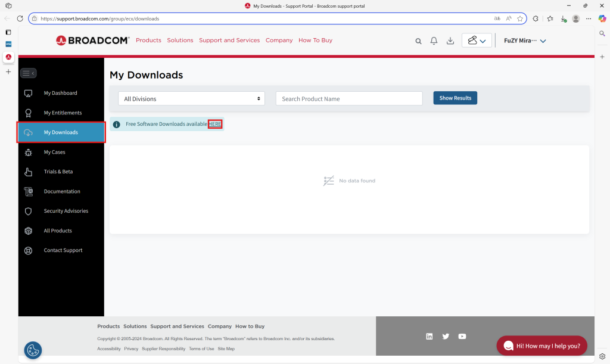Click the Security Advisories shield icon
The image size is (610, 364).
point(29,211)
